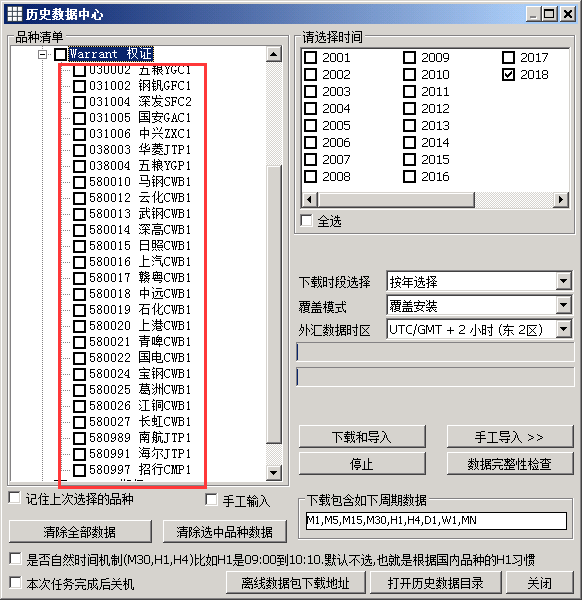The height and width of the screenshot is (600, 582).
Task: Click the 数据完整性检查 button
Action: click(510, 464)
